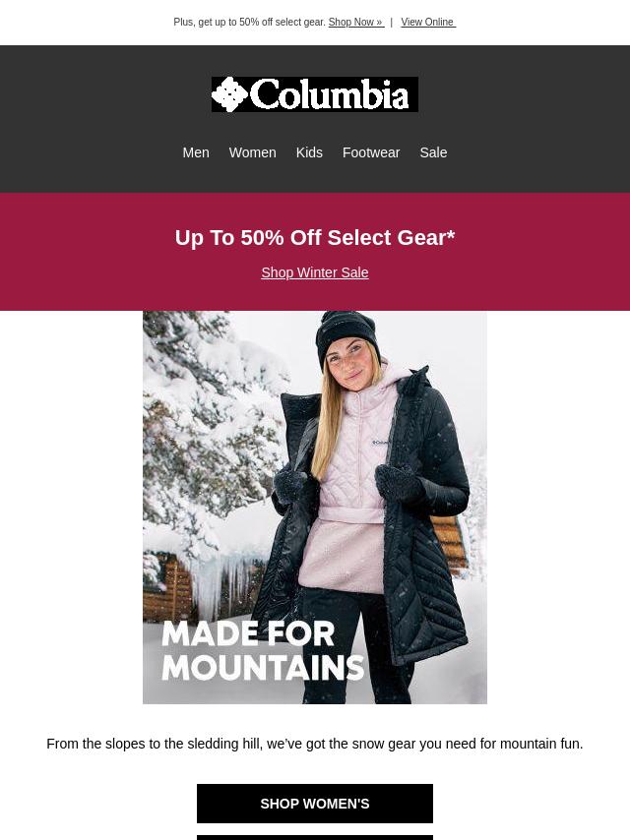Click the Up To 50% Off headline
Screen dimensions: 630x840
click(x=315, y=238)
